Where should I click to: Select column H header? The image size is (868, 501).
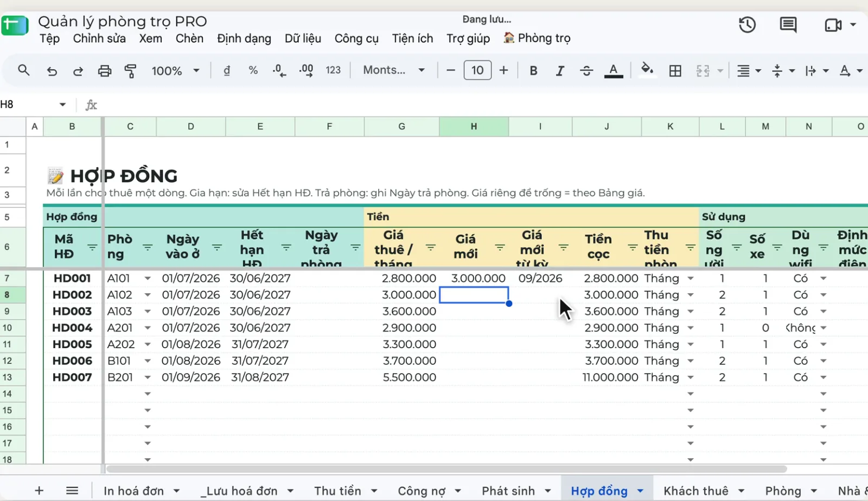tap(474, 126)
